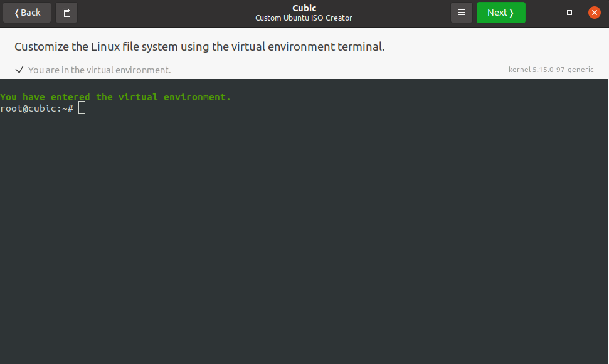Viewport: 609px width, 364px height.
Task: Minimize the Cubic window
Action: (544, 13)
